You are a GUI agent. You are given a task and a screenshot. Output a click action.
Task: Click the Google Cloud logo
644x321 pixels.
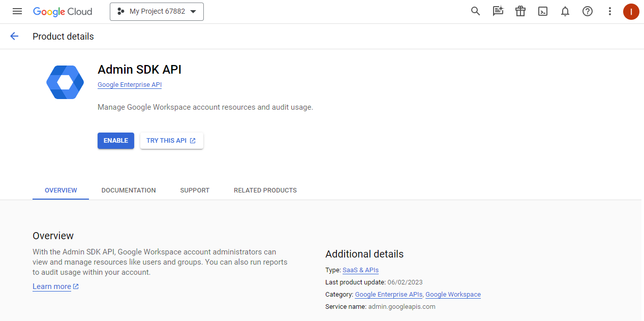click(63, 11)
